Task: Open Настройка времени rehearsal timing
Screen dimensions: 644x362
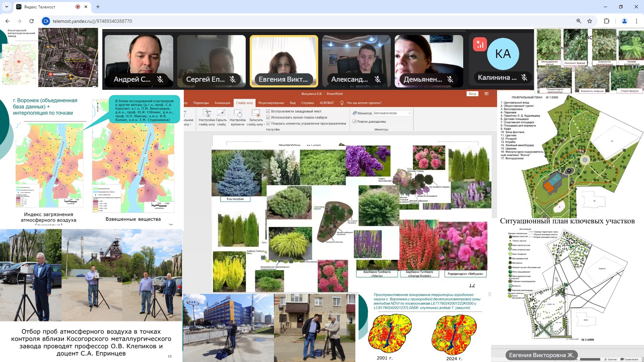Action: (x=237, y=117)
